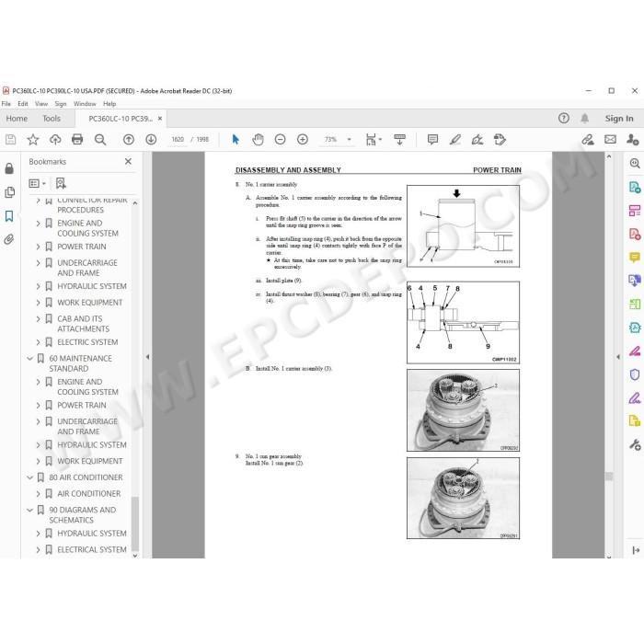Expand the ELECTRICAL SYSTEM bookmark
Viewport: 644px width, 644px height.
click(x=39, y=549)
